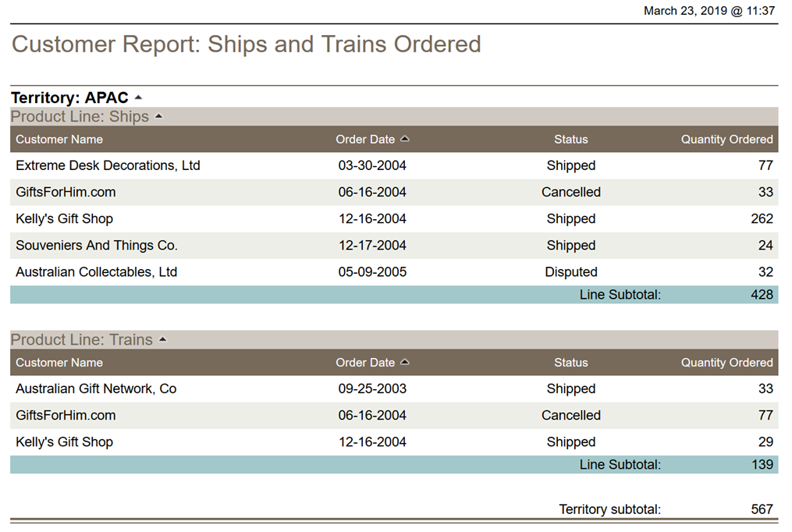Image resolution: width=792 pixels, height=532 pixels.
Task: Click the Customer Report title heading
Action: pos(246,44)
